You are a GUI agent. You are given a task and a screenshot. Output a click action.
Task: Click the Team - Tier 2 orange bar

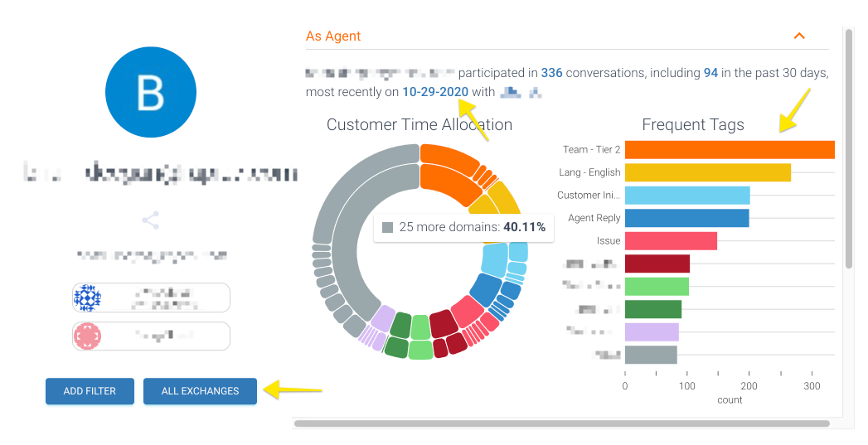pos(730,150)
